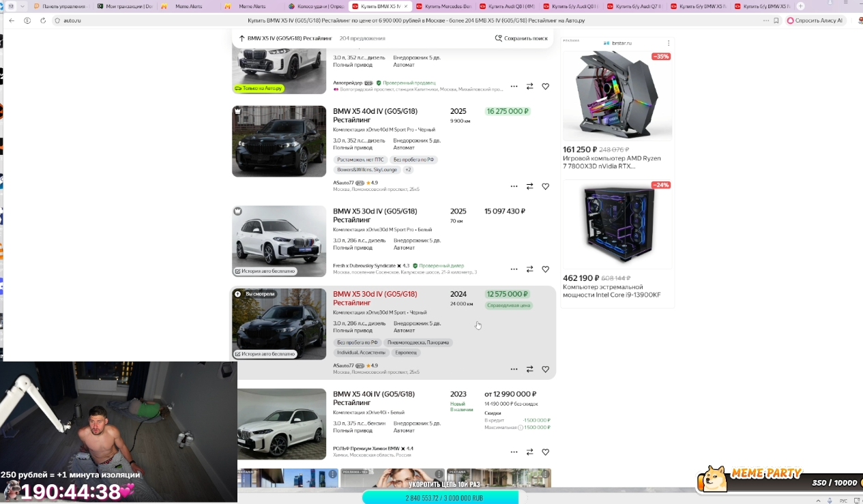Screen dimensions: 863x504
Task: Open the Игровой компьютер AMD Ryzen ad text
Action: coord(611,162)
